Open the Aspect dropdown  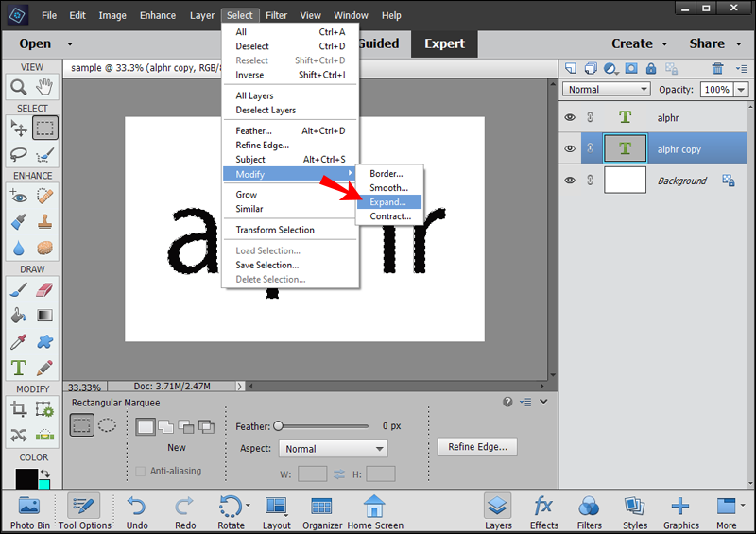point(334,449)
